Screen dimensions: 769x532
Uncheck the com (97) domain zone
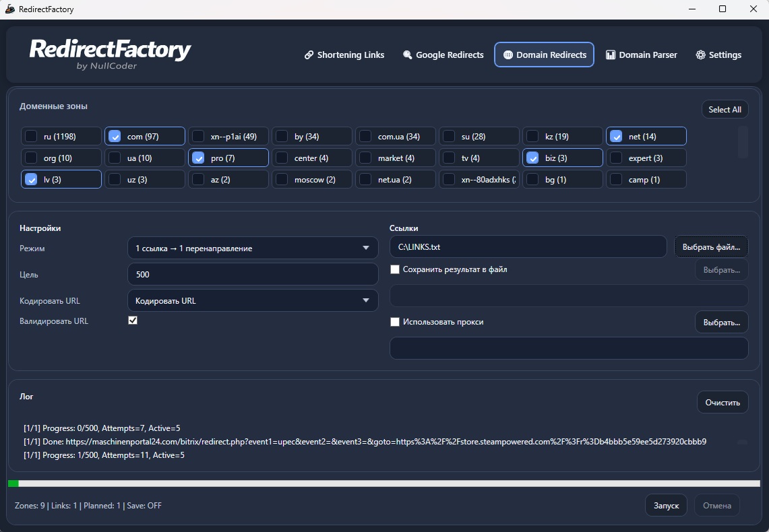pyautogui.click(x=115, y=137)
